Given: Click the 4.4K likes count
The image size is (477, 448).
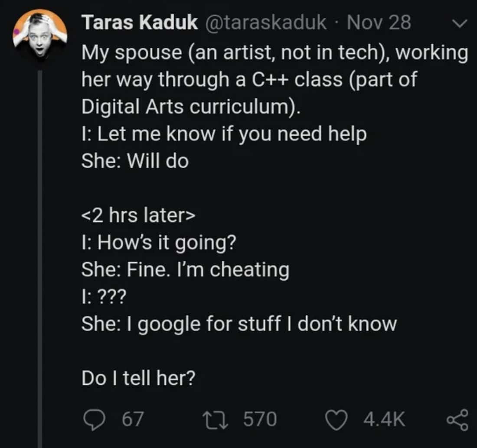Looking at the screenshot, I should coord(385,419).
